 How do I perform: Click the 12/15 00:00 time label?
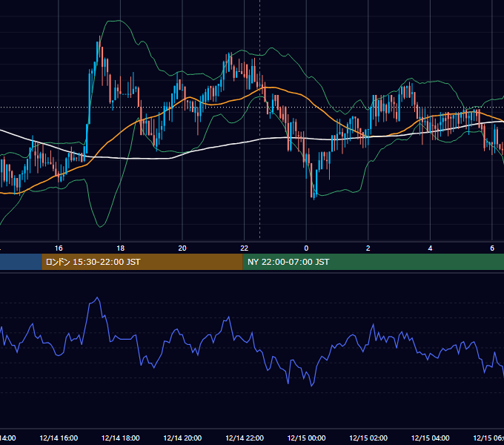click(306, 438)
